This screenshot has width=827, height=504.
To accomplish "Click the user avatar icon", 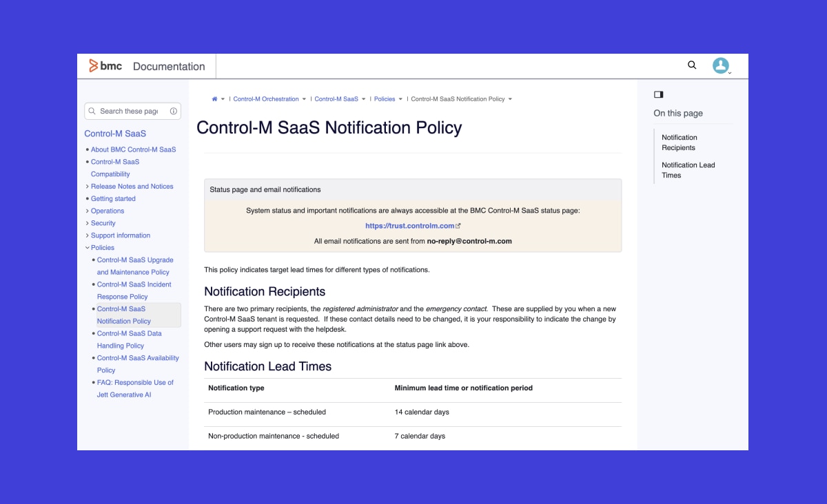I will [720, 65].
